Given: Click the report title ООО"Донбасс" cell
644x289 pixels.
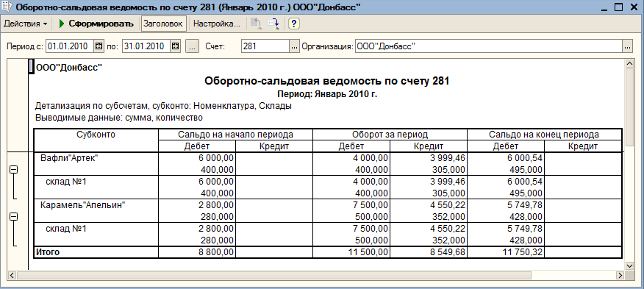Looking at the screenshot, I should [x=69, y=68].
